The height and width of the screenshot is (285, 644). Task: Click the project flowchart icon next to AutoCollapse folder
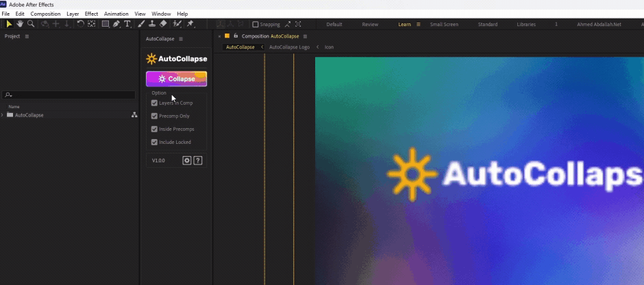point(134,115)
